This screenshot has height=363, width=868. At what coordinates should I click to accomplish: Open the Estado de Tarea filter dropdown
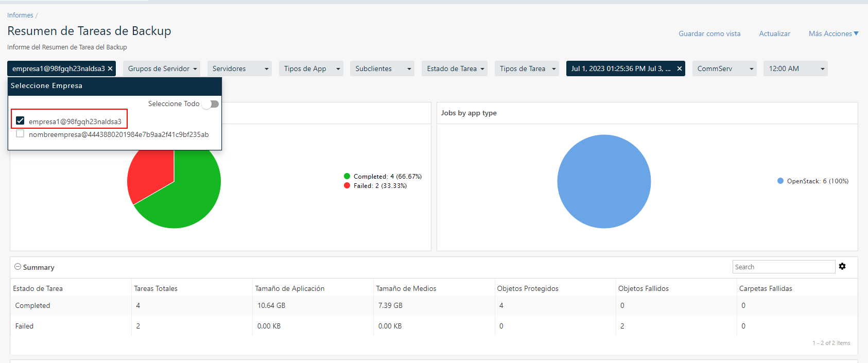pos(455,68)
